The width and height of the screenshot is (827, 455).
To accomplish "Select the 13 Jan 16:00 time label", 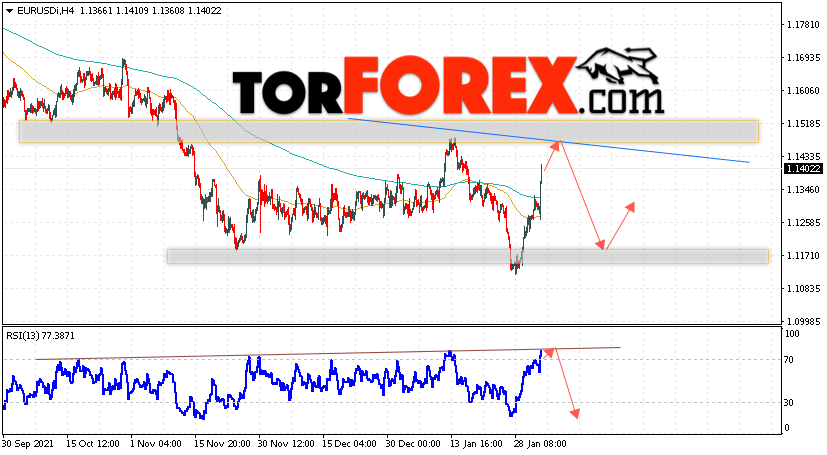I will 477,444.
